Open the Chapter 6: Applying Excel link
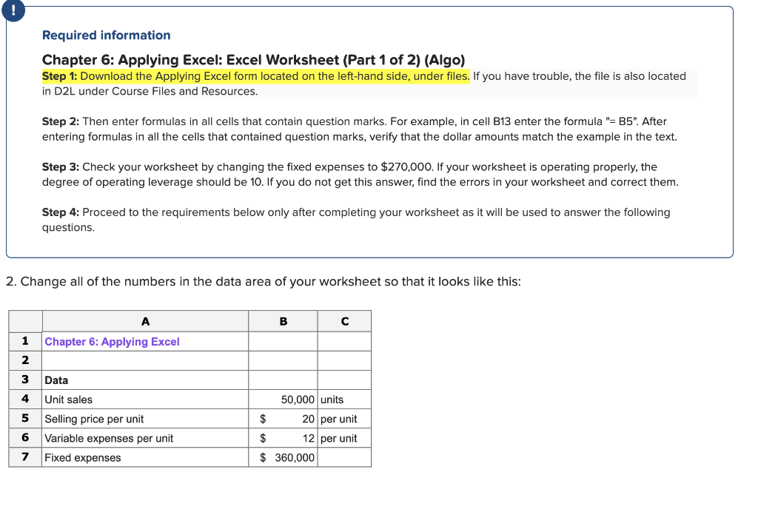Screen dimensions: 758x532 coord(111,341)
